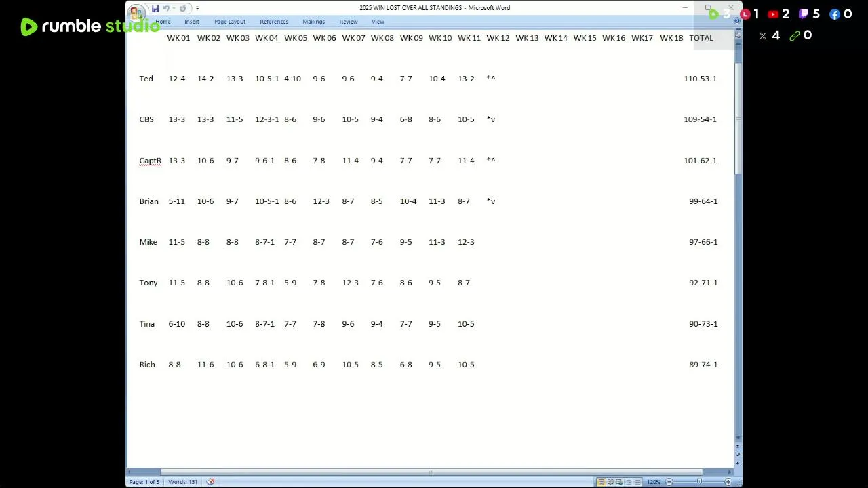The height and width of the screenshot is (488, 868).
Task: Switch to Web Layout view
Action: tap(619, 482)
